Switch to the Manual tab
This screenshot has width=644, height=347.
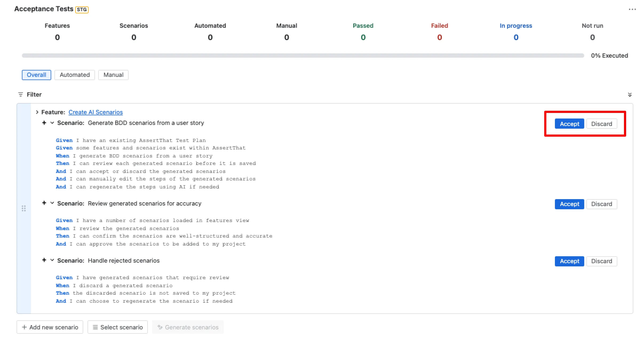point(113,75)
